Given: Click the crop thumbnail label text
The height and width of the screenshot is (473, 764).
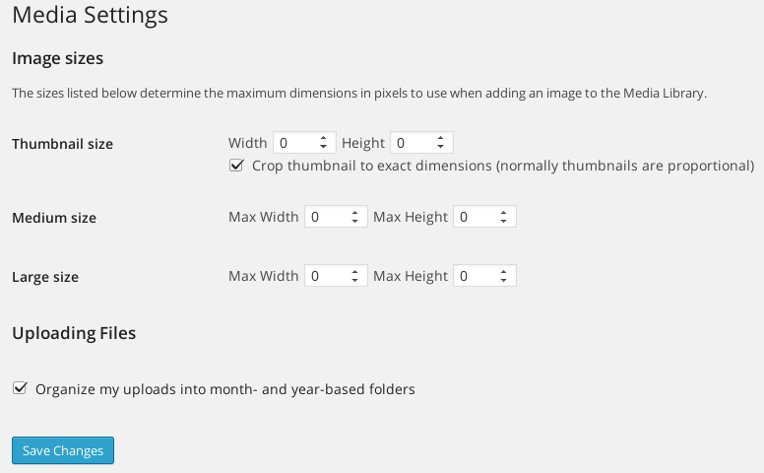Looking at the screenshot, I should (503, 166).
